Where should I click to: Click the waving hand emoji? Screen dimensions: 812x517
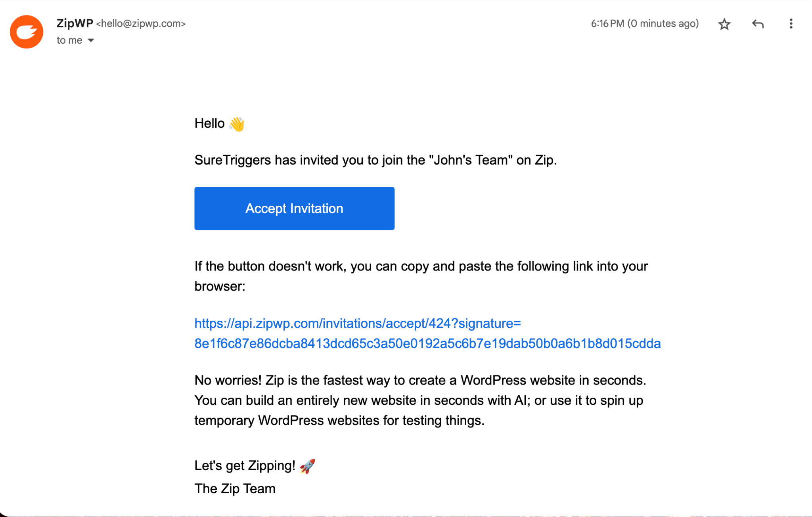pyautogui.click(x=237, y=124)
